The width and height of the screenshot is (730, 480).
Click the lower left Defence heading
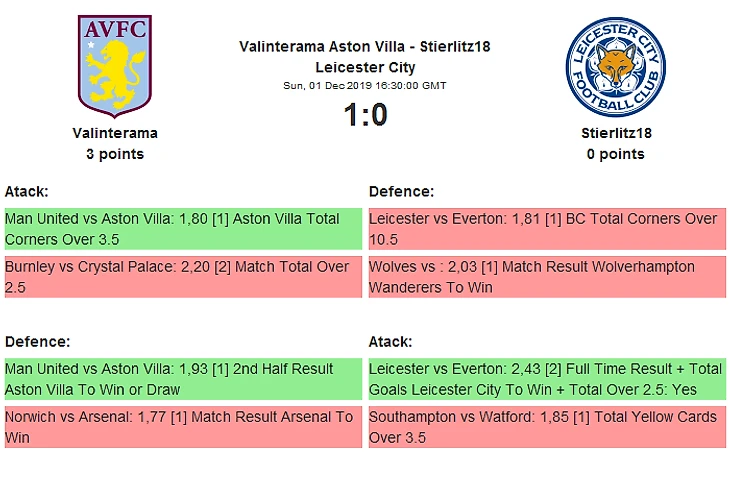(x=37, y=342)
